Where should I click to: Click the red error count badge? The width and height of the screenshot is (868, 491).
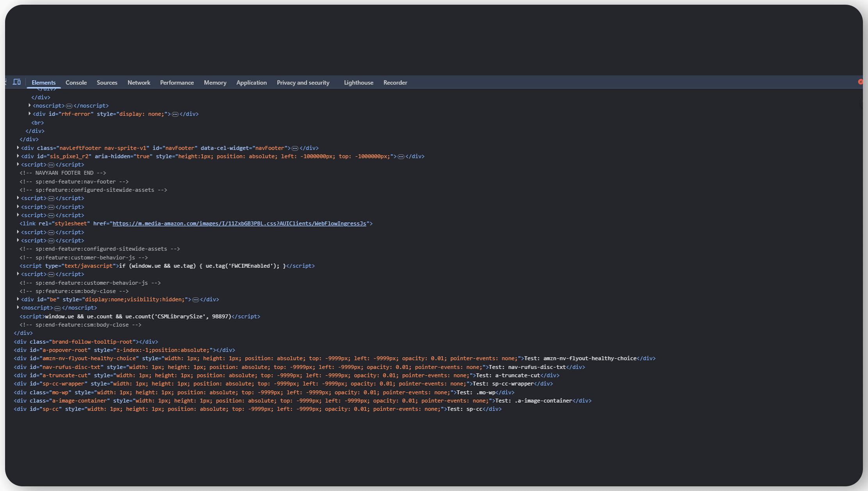860,82
